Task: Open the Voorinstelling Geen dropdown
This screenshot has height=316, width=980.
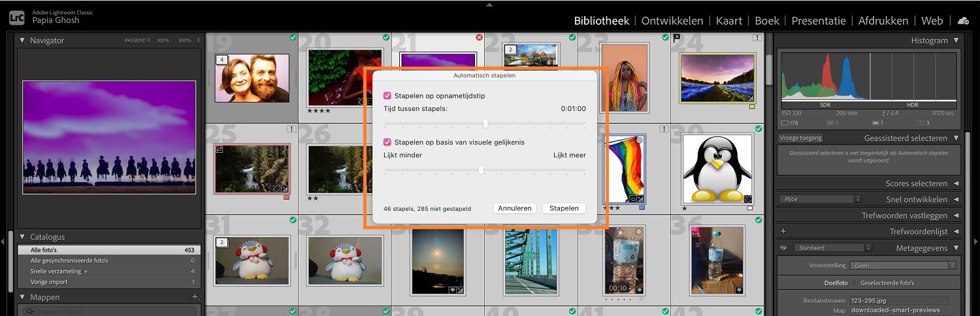Action: 903,266
